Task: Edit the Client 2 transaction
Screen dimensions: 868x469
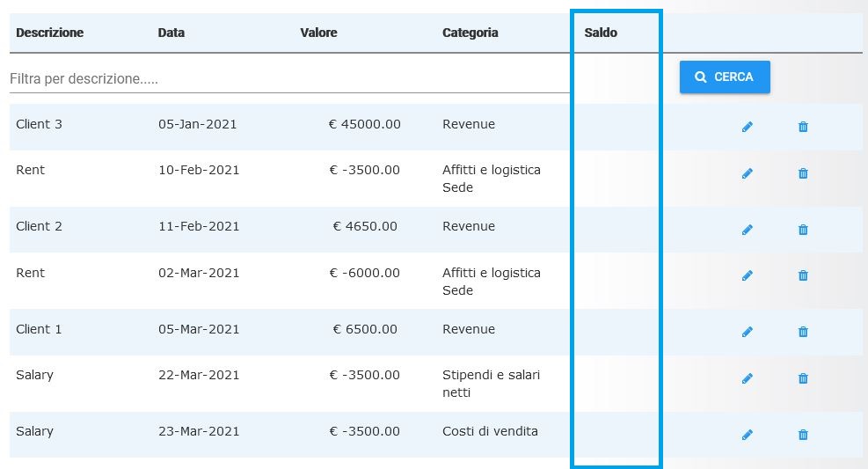Action: [x=748, y=230]
